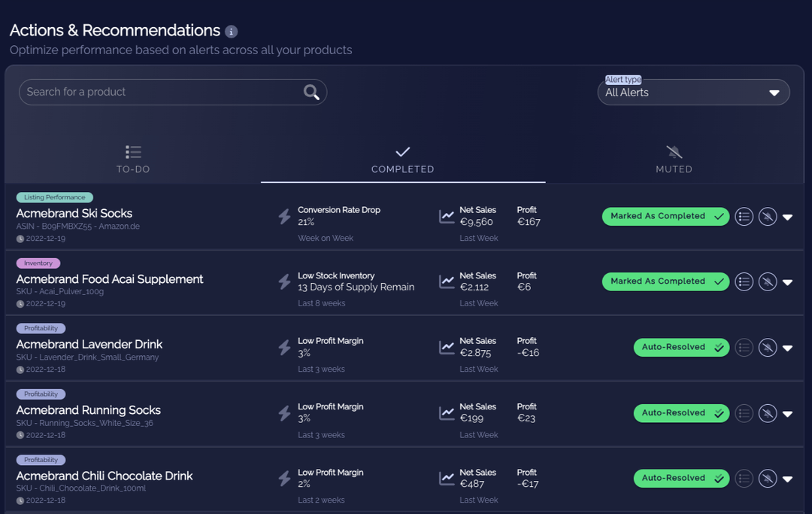Image resolution: width=812 pixels, height=514 pixels.
Task: Mute alerts for Acmebrand Running Socks
Action: click(768, 413)
